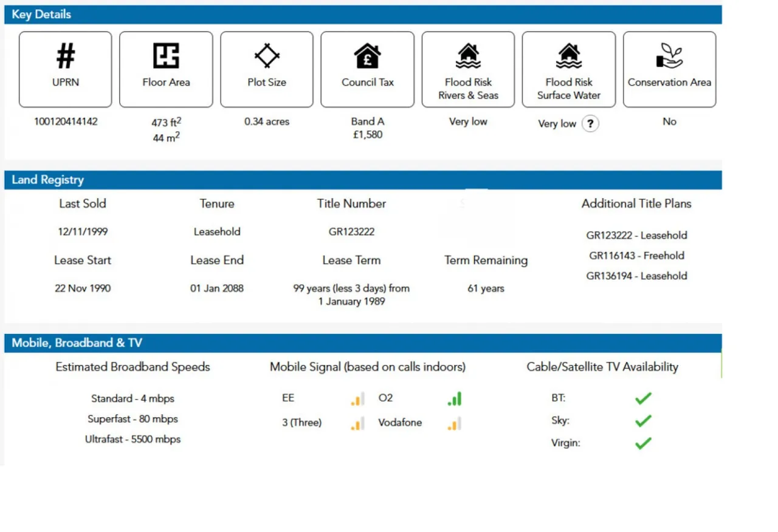This screenshot has height=532, width=778.
Task: Click the Band A council tax value
Action: click(x=368, y=121)
